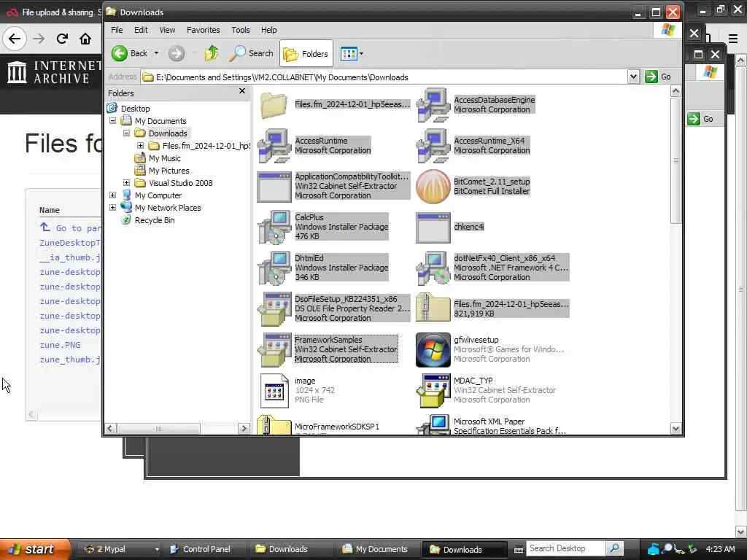This screenshot has height=560, width=747.
Task: Click the Go button beside address bar
Action: 659,77
